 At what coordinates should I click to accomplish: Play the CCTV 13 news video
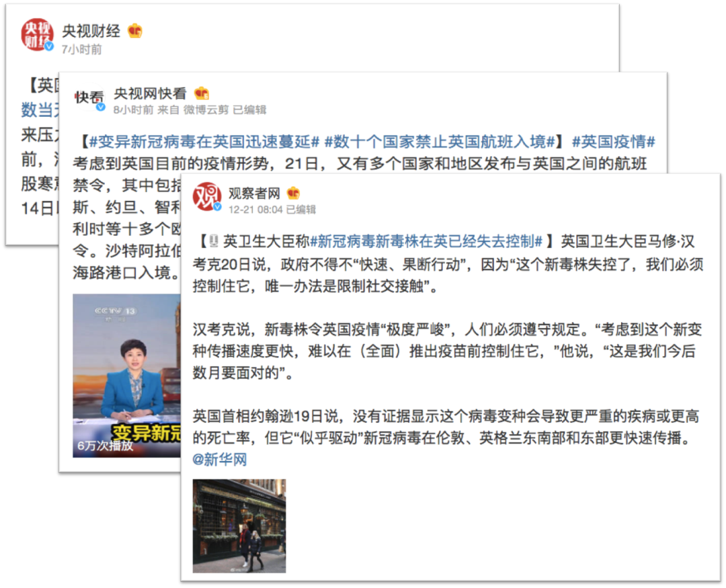pyautogui.click(x=126, y=376)
